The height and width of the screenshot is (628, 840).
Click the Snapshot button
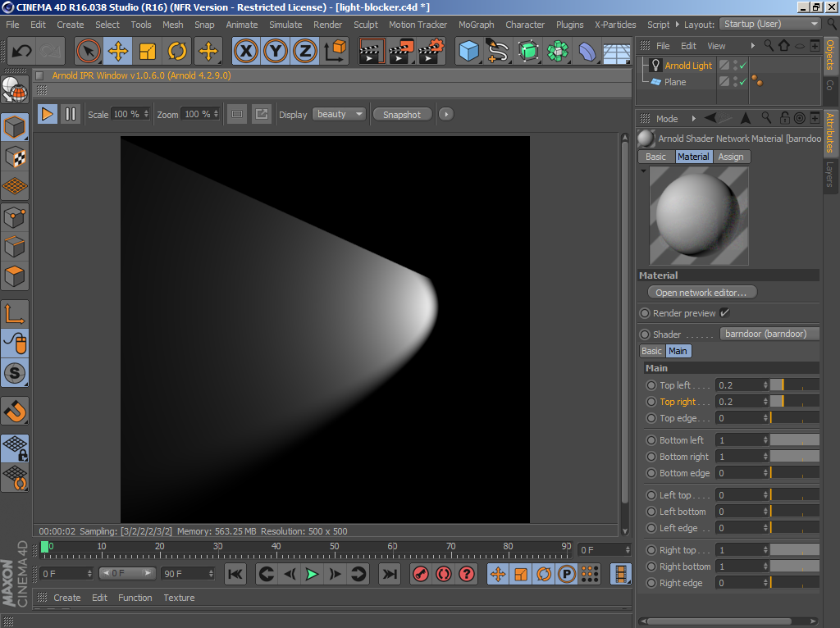[x=401, y=115]
